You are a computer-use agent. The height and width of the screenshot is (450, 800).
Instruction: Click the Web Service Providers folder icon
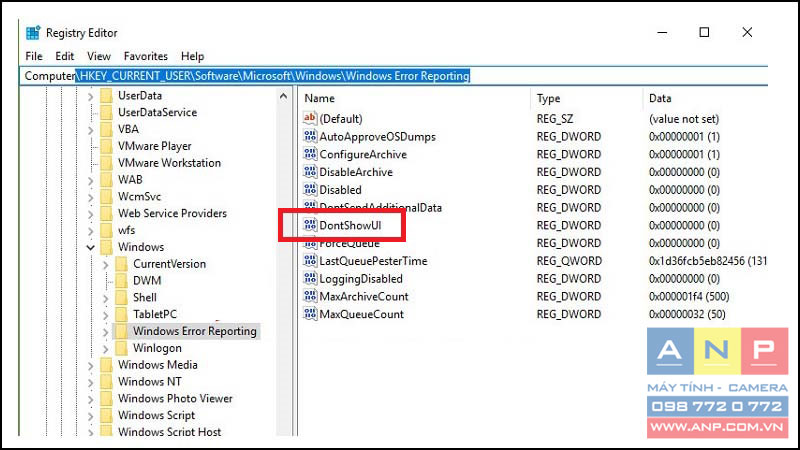[x=106, y=214]
